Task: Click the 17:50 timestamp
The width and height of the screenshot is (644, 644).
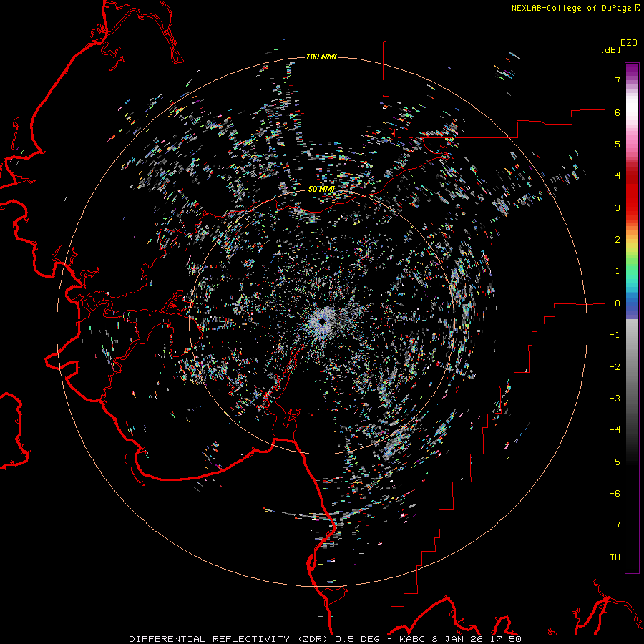Action: pyautogui.click(x=505, y=639)
